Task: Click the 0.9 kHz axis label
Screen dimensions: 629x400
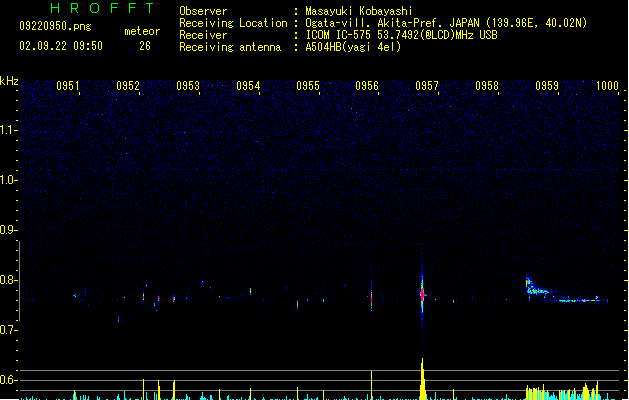Action: click(x=8, y=230)
